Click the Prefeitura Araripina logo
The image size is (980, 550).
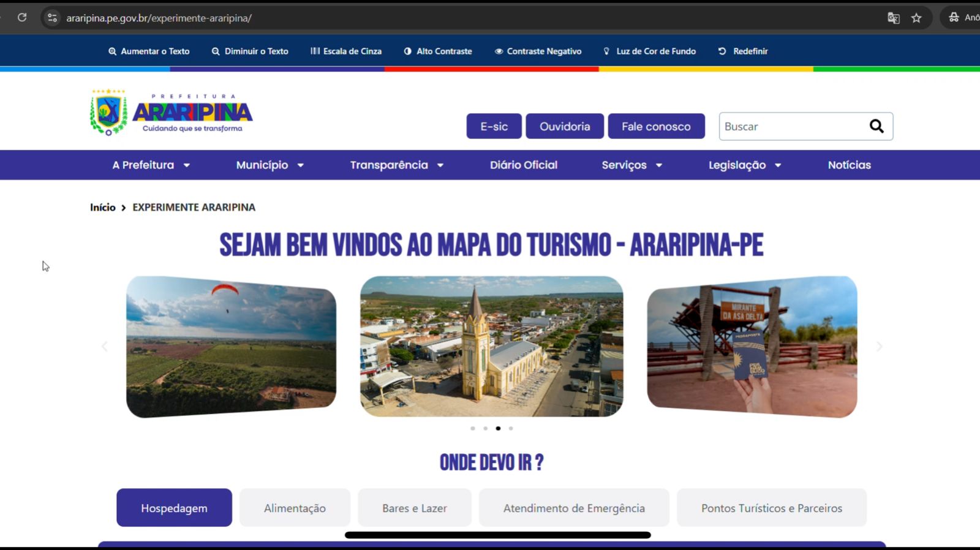click(171, 112)
